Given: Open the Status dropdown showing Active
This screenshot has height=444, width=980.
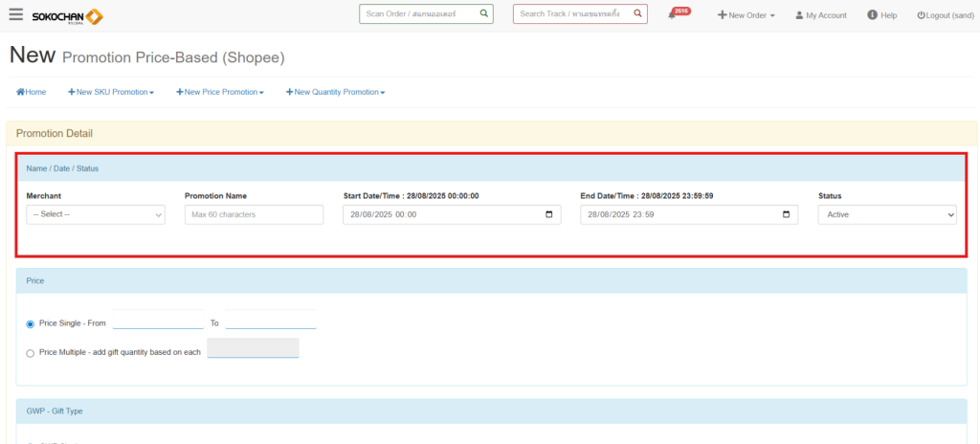Looking at the screenshot, I should tap(886, 214).
